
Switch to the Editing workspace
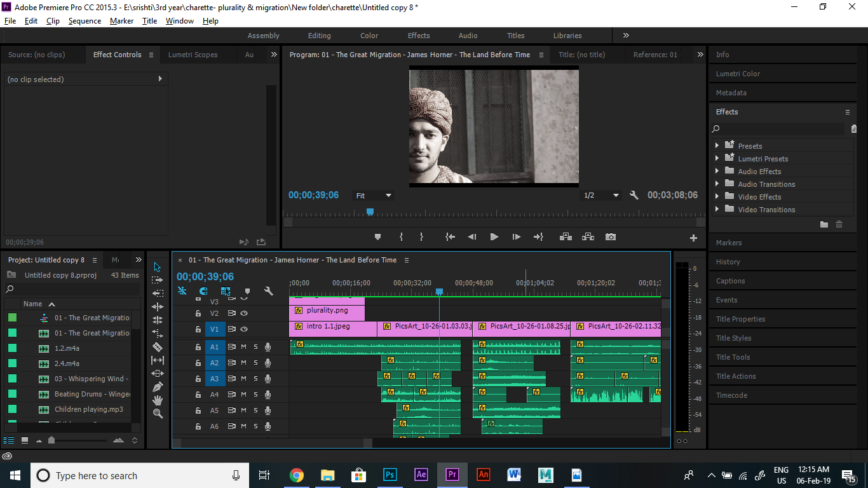point(319,36)
